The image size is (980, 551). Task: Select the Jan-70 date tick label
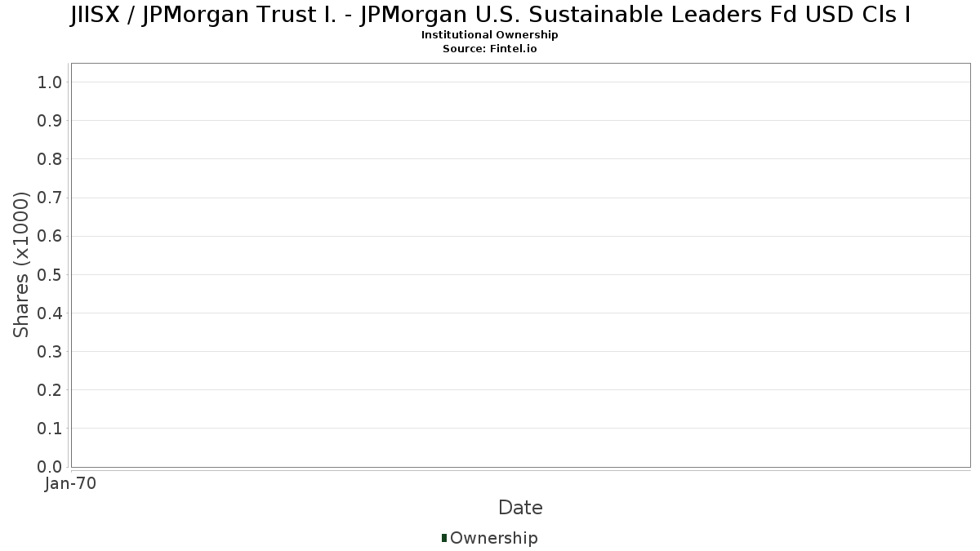(x=71, y=484)
